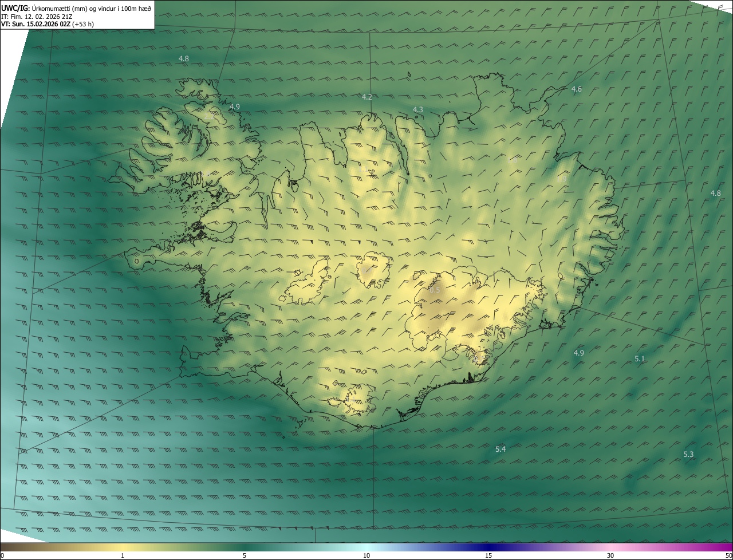Click the map title "Úrkomumætti (mm) og vindur í 100m hæð"

pyautogui.click(x=92, y=8)
